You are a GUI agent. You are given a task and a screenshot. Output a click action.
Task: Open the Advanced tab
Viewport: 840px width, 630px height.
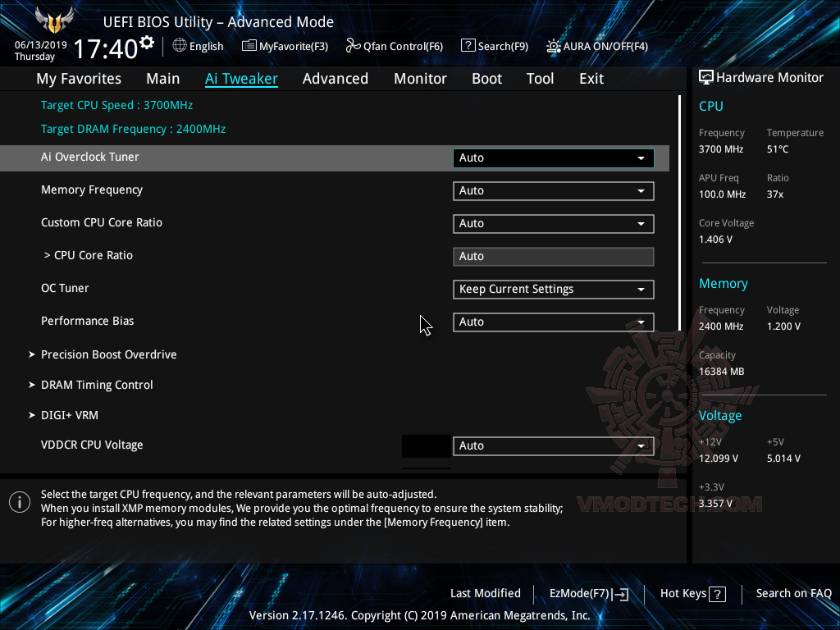[x=336, y=79]
